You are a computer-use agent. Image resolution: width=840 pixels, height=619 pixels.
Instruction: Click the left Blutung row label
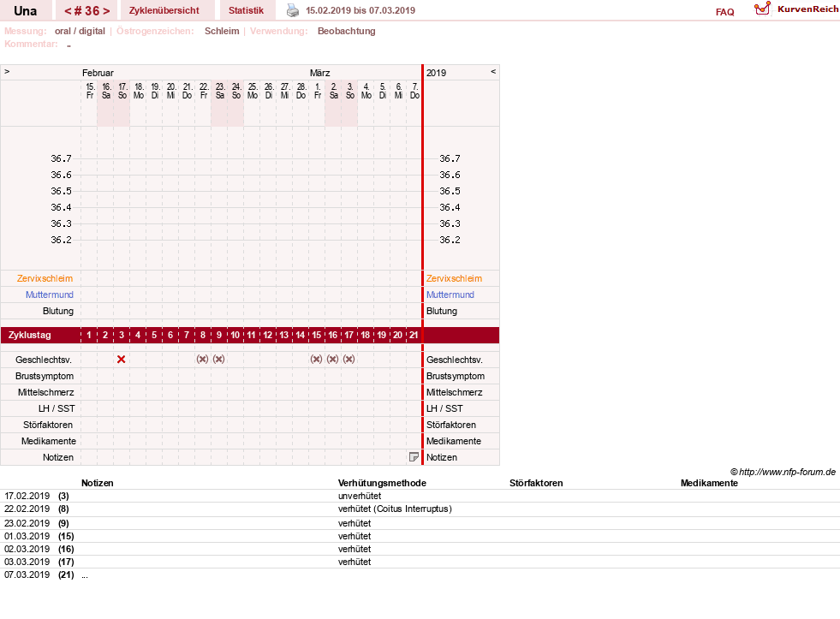point(58,311)
